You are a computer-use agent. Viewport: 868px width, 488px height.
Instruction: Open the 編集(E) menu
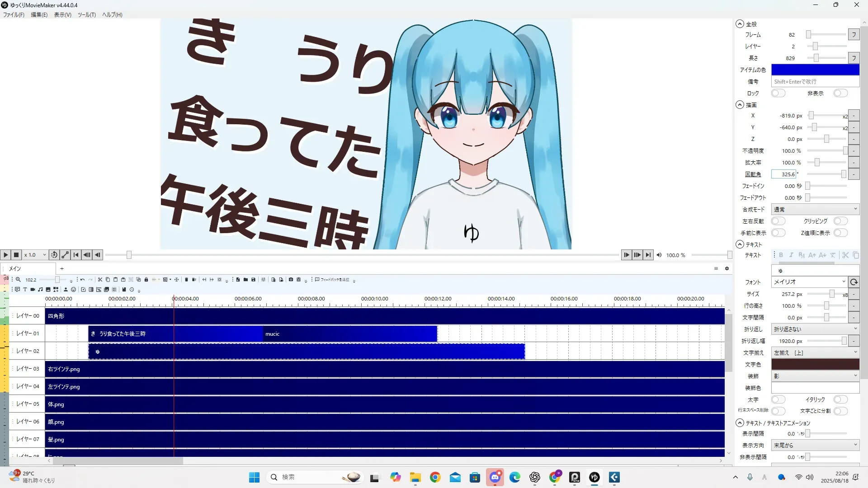(39, 15)
